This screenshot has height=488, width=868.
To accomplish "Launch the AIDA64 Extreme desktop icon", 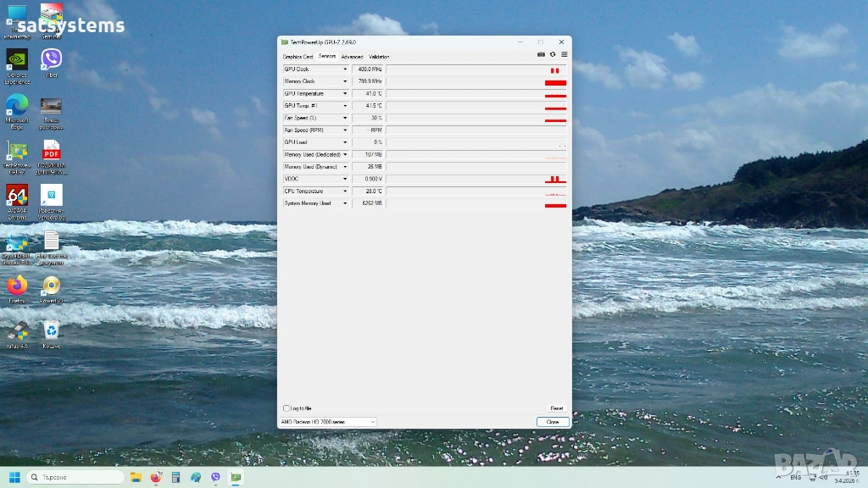I will (x=17, y=197).
